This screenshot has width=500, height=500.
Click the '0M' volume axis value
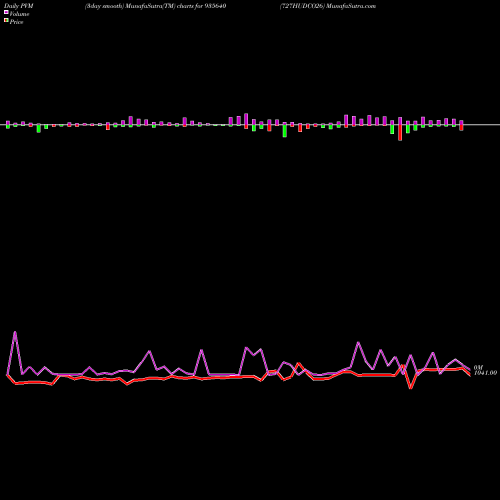pyautogui.click(x=478, y=367)
